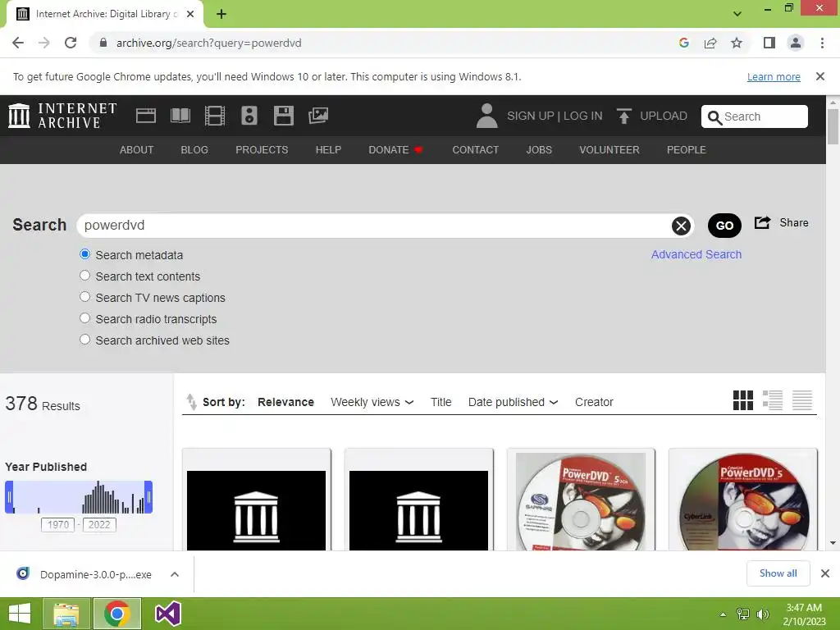
Task: Click the left year range slider handle
Action: [x=9, y=497]
